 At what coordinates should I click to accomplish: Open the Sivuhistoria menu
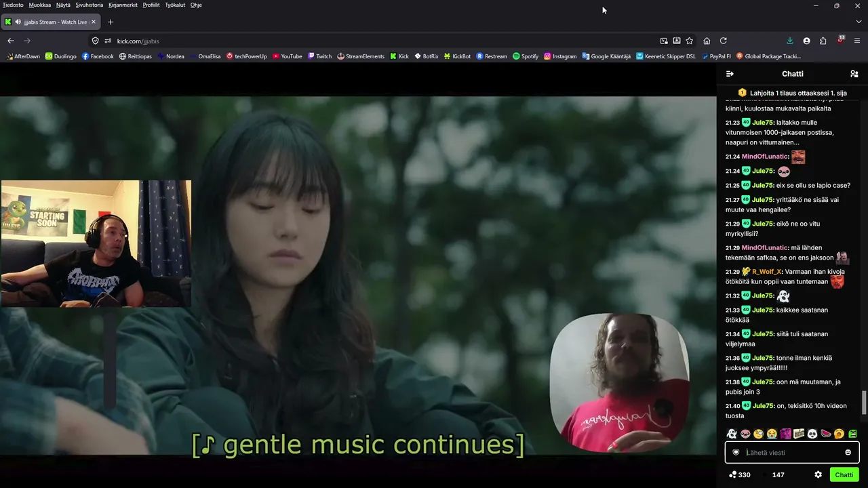[90, 5]
